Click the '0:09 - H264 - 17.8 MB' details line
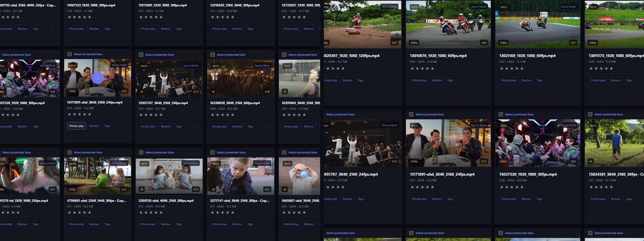Screen dimensions: 644x241 (602, 62)
